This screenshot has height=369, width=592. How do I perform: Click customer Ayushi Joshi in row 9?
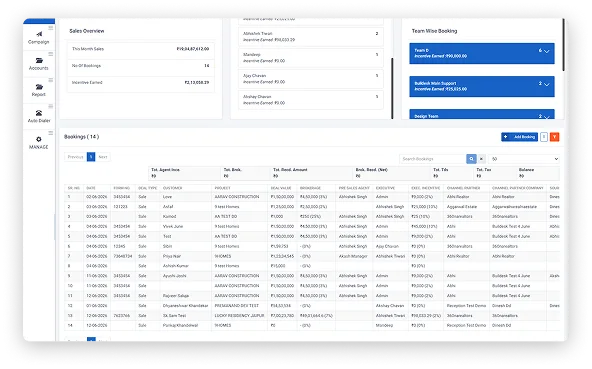[x=174, y=276]
